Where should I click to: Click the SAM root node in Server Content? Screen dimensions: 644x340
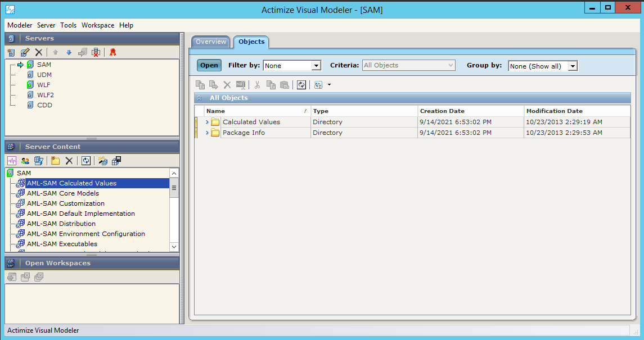coord(24,174)
